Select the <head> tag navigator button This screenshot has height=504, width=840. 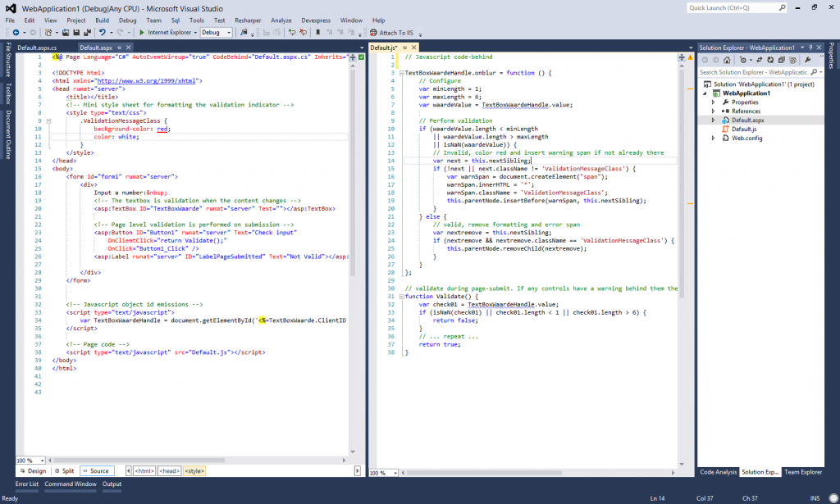tap(169, 471)
